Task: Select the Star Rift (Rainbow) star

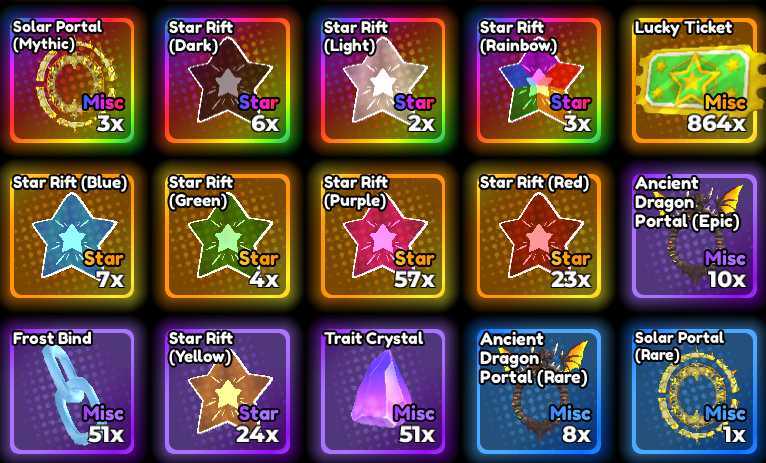Action: [x=539, y=82]
